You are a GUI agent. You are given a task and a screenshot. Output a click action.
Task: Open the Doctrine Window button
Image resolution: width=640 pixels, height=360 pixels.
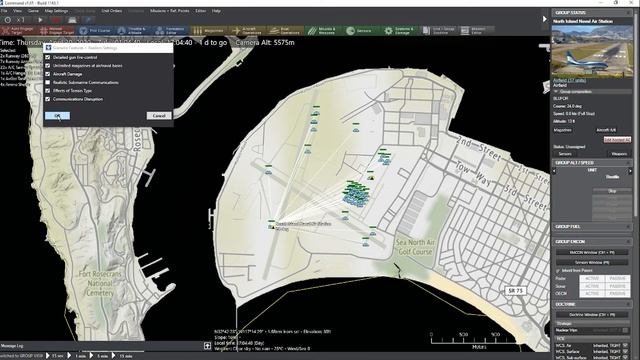[591, 315]
